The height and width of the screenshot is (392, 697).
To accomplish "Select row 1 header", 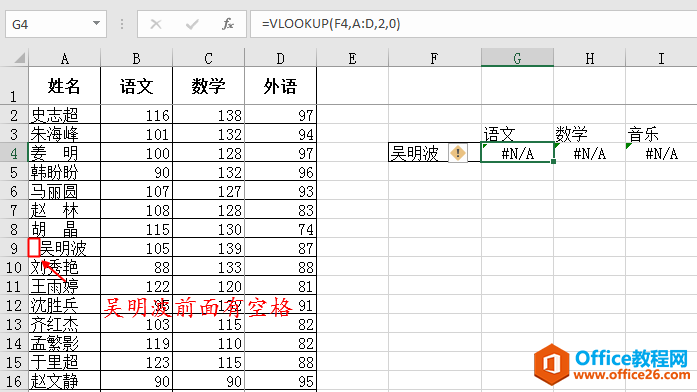I will point(14,86).
